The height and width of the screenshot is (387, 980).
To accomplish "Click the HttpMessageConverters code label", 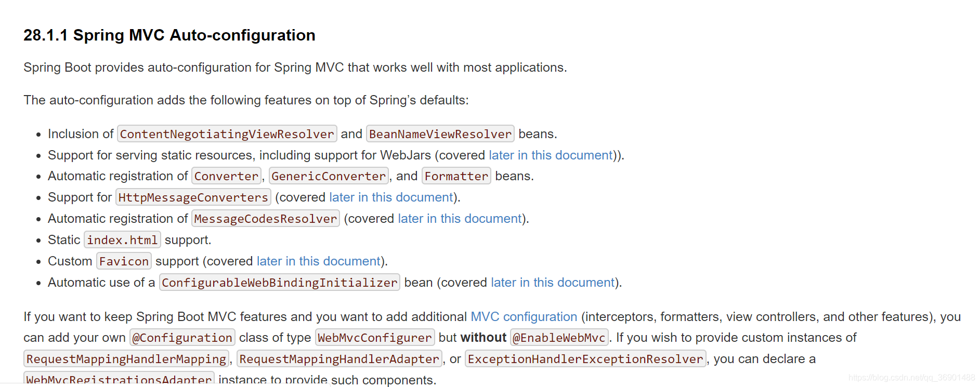I will [x=193, y=197].
